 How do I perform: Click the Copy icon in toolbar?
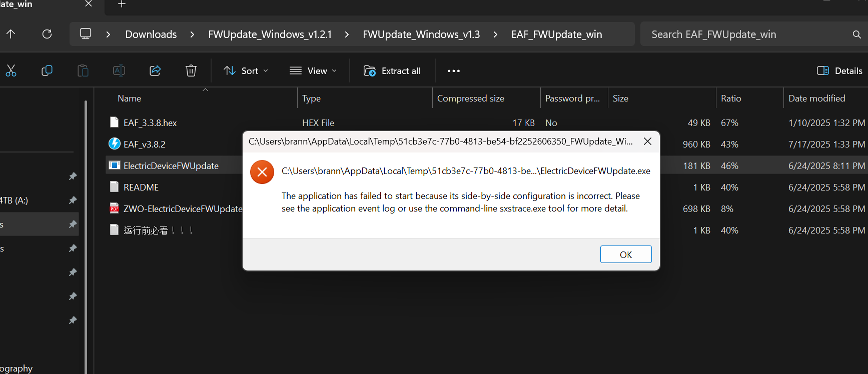coord(47,71)
